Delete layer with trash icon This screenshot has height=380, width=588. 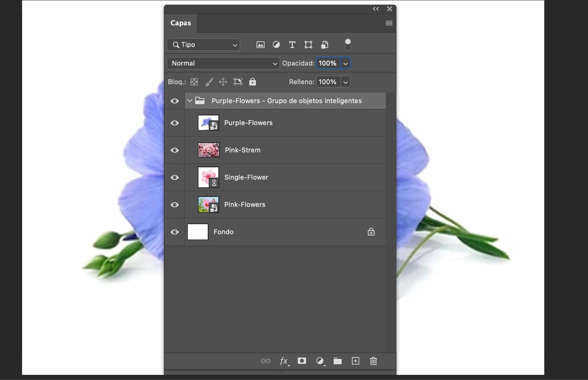click(373, 361)
